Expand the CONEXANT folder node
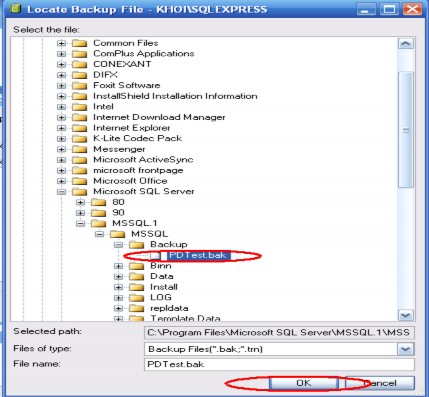The height and width of the screenshot is (397, 429). [x=61, y=65]
